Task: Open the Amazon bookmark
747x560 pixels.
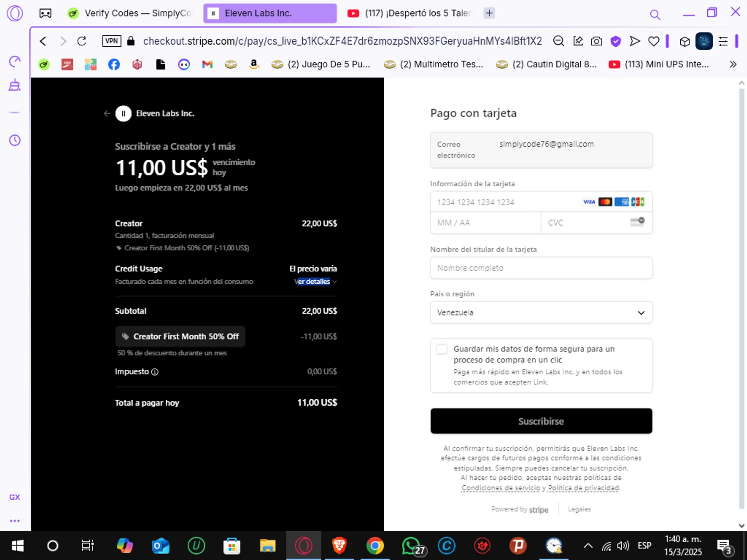Action: point(254,64)
